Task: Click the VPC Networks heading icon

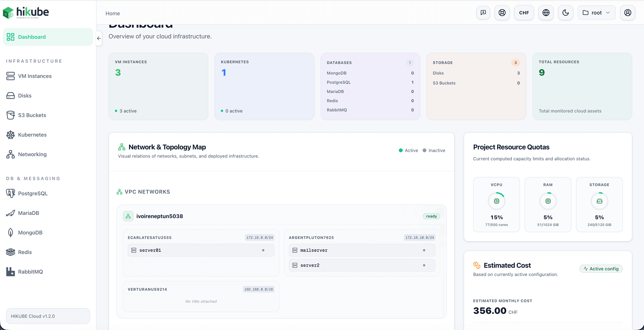Action: [119, 192]
